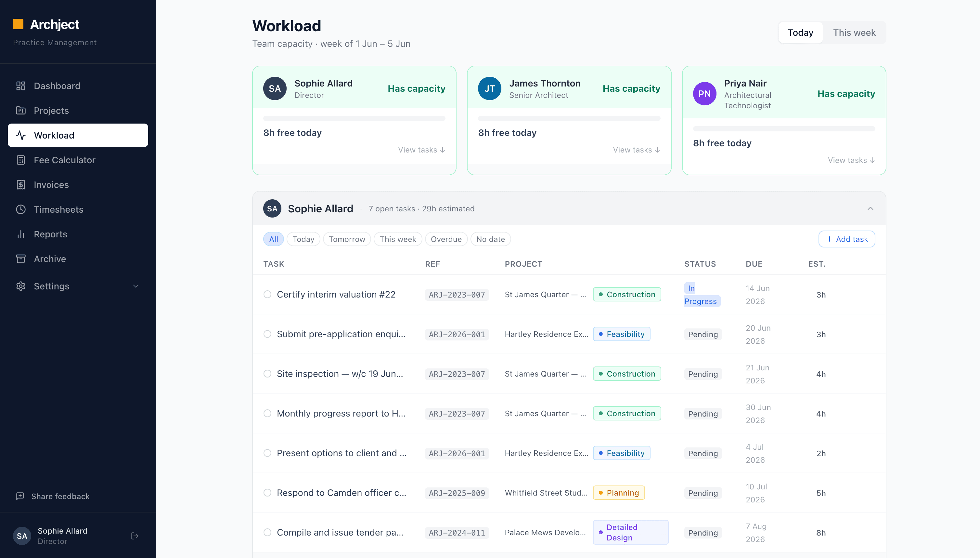Click the Detailed Design stage badge

[x=630, y=532]
